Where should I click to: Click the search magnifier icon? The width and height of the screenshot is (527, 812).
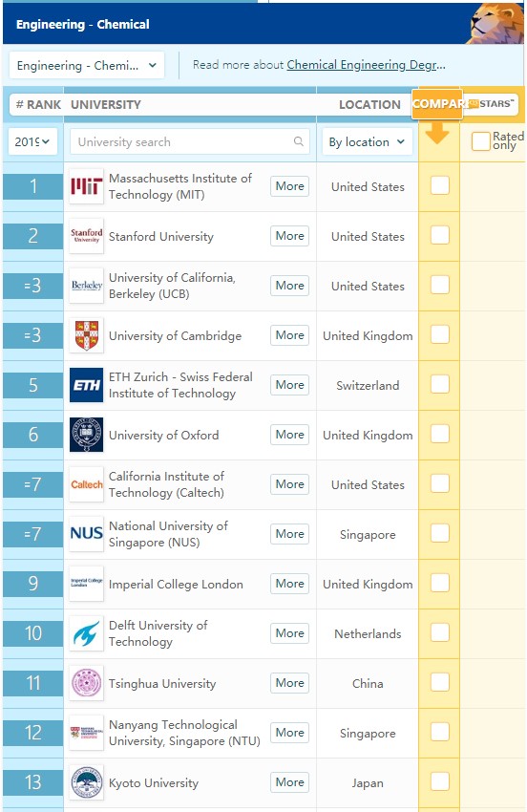pos(299,141)
